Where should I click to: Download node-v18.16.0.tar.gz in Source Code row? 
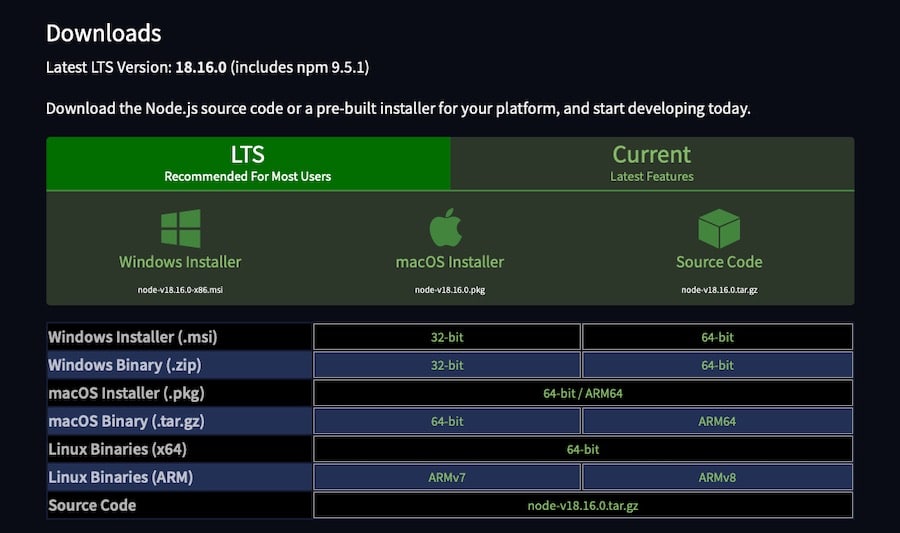pos(583,505)
